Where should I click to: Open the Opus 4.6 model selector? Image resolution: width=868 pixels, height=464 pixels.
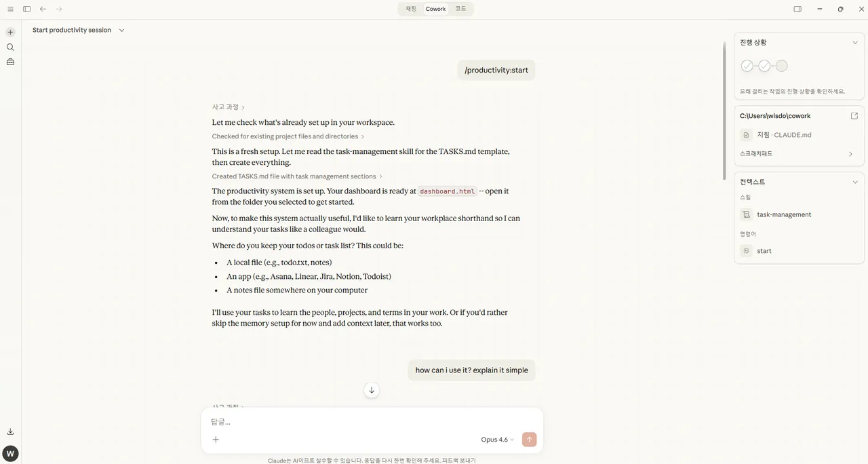[497, 440]
